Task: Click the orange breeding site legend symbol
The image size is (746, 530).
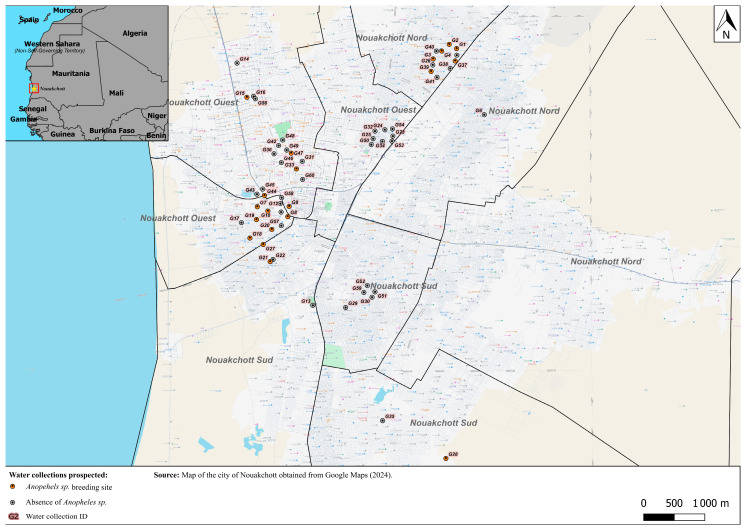Action: click(x=13, y=487)
